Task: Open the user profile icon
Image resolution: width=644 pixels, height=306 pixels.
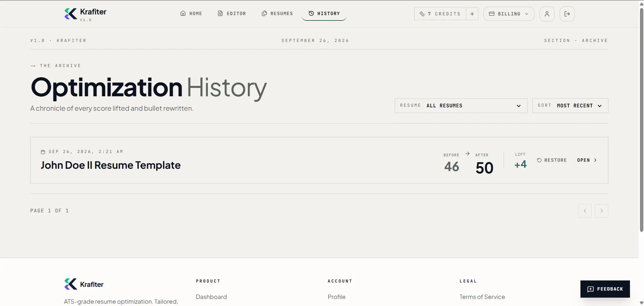Action: (547, 14)
